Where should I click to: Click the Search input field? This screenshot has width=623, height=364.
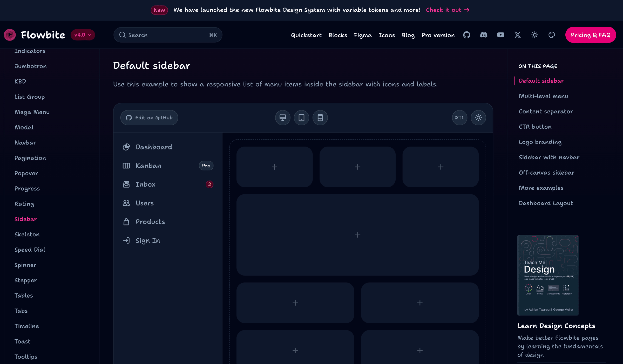[167, 35]
